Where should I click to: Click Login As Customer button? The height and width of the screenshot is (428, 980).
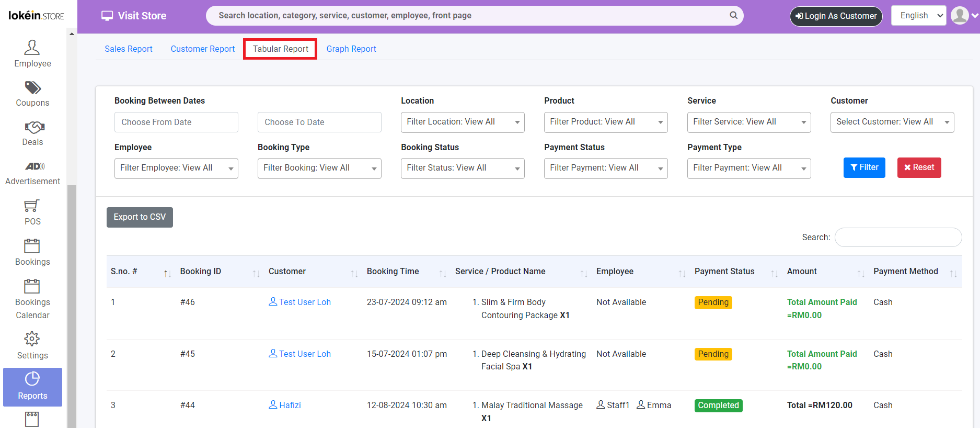836,16
